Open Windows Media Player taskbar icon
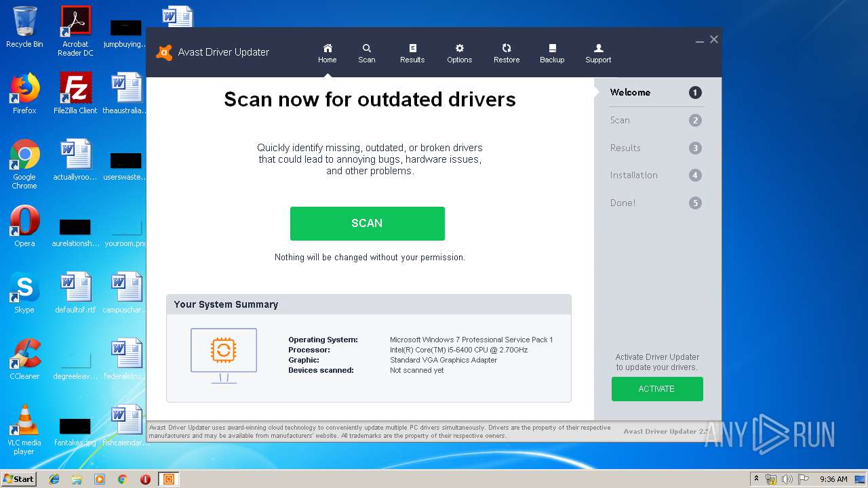 pos(100,479)
